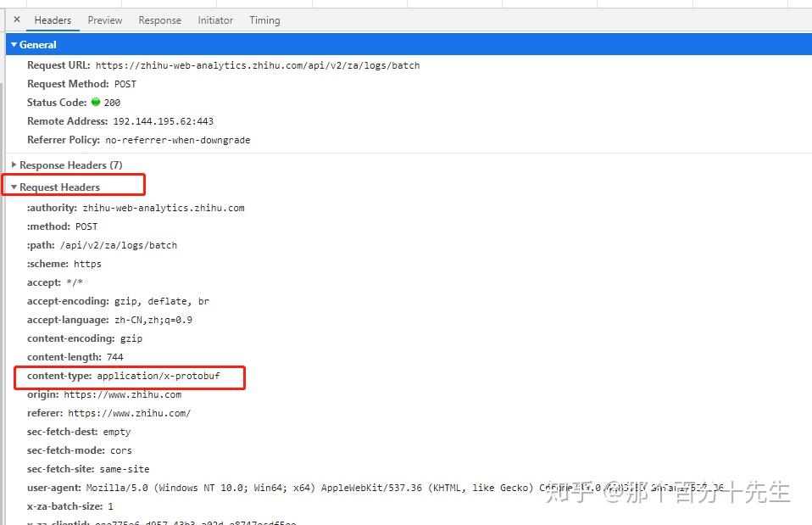
Task: Select the Remote Address 192.144.195.62:443
Action: click(x=163, y=121)
